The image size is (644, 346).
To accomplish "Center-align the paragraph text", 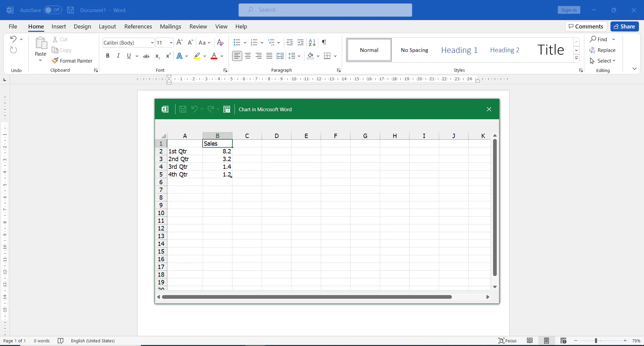I will pyautogui.click(x=248, y=56).
